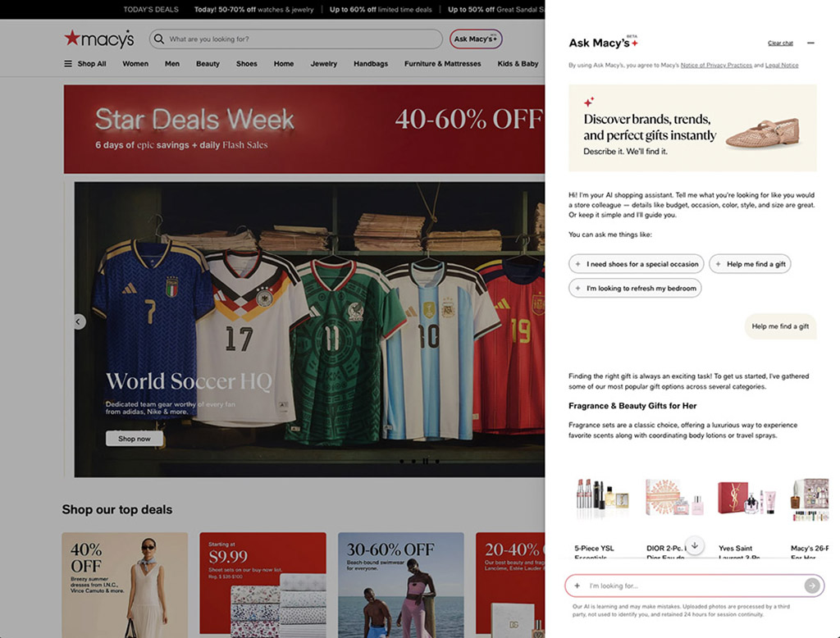The image size is (840, 638).
Task: Click the TODAY'S DEALS label
Action: pos(151,10)
